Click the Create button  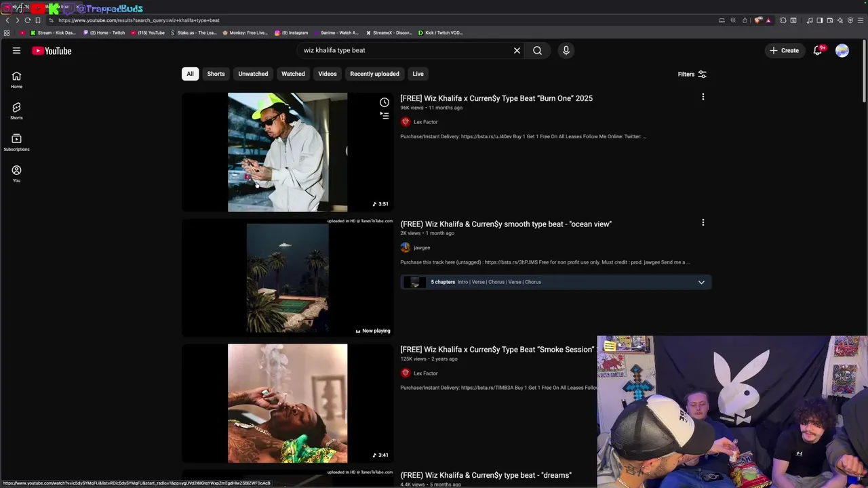[784, 50]
